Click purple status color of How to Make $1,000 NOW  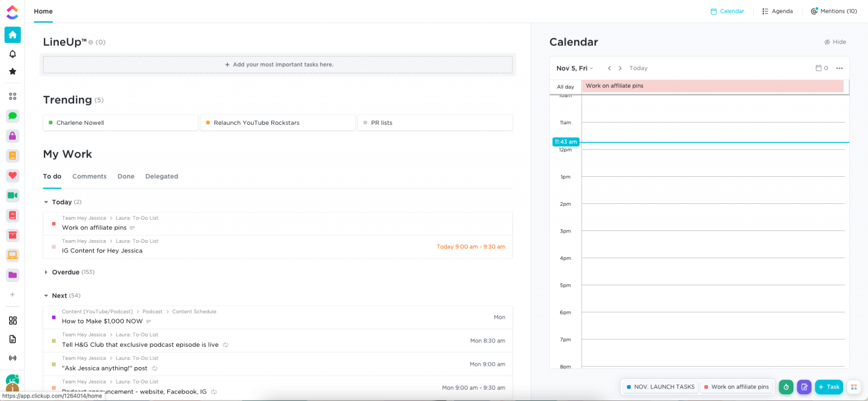point(54,317)
